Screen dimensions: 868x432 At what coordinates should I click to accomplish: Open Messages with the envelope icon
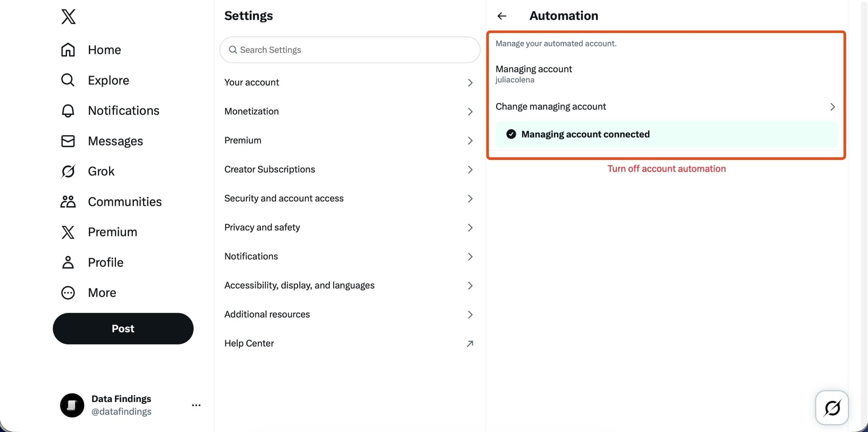coord(68,141)
